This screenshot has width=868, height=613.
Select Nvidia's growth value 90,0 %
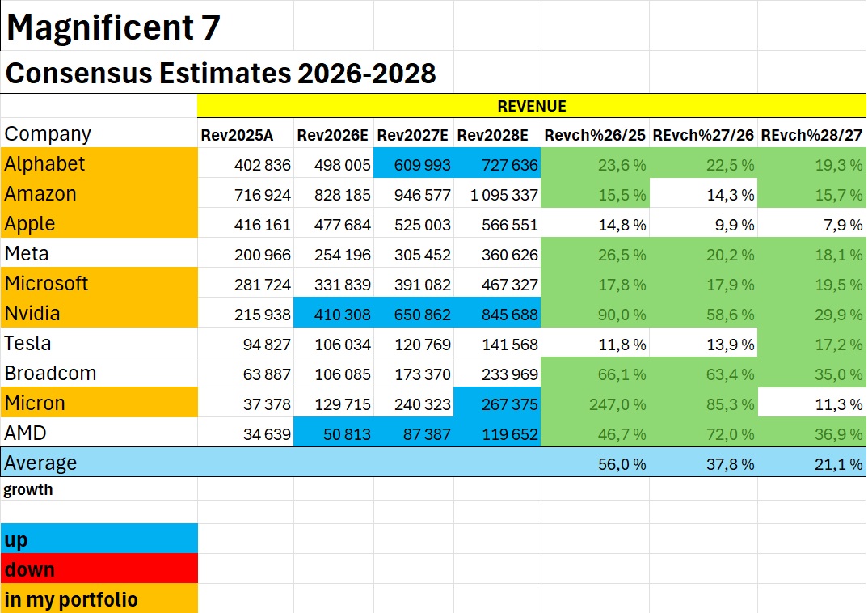595,314
